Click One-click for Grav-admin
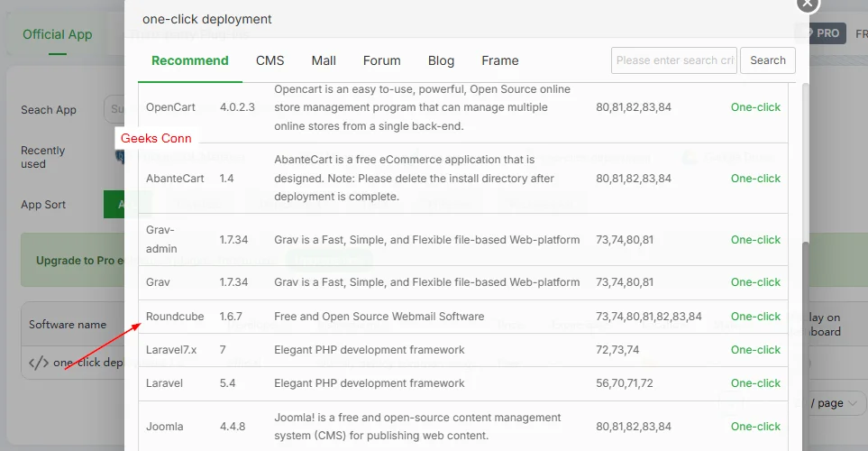The image size is (868, 451). [755, 240]
